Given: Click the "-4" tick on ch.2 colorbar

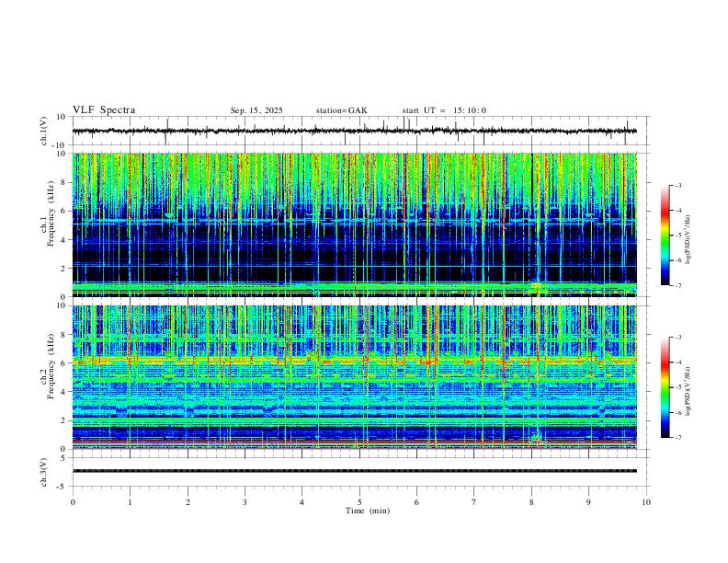Looking at the screenshot, I should 677,362.
